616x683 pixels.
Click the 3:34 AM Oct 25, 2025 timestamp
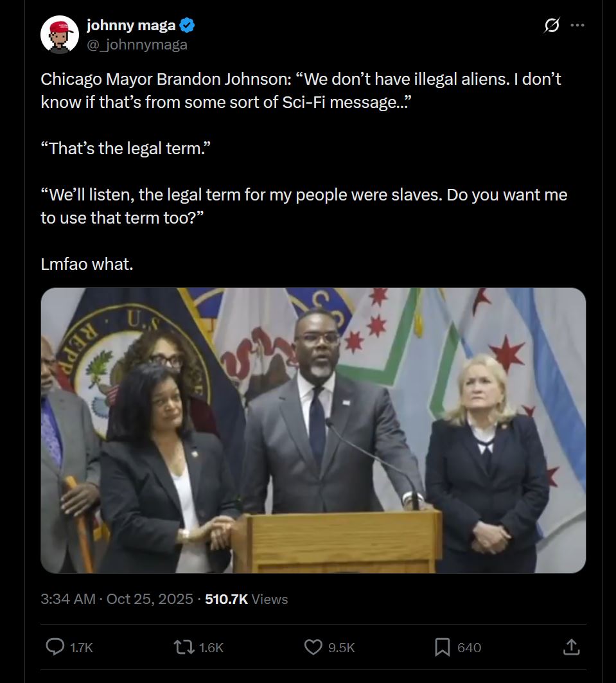tap(117, 599)
